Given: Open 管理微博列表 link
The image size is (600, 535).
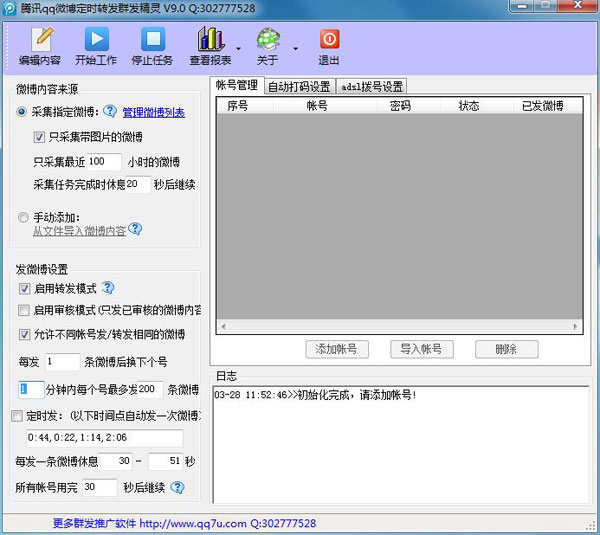Looking at the screenshot, I should [x=153, y=113].
